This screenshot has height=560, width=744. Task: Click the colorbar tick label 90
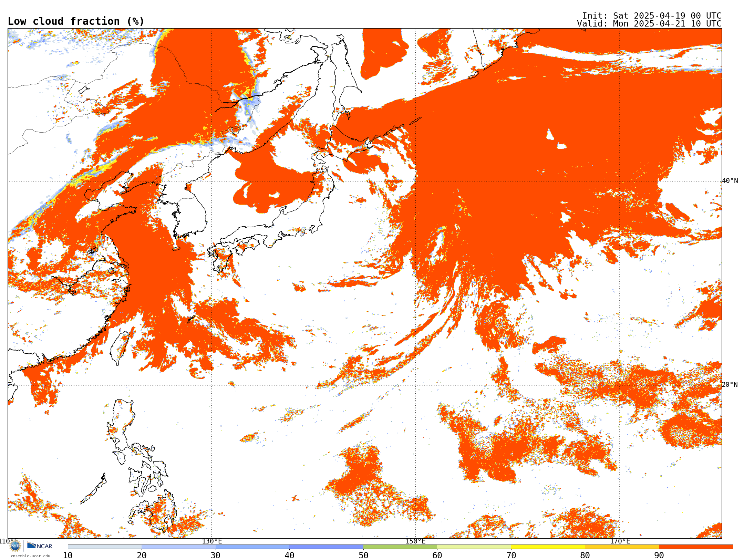tap(659, 556)
